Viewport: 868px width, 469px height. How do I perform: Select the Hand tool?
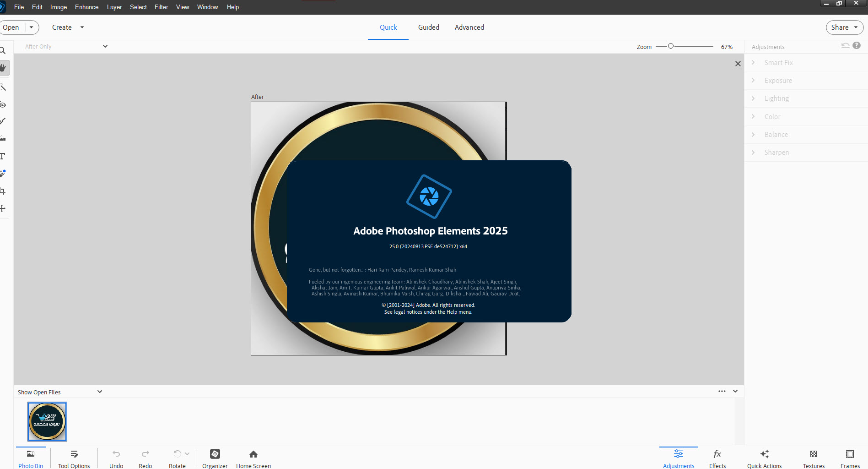point(4,68)
